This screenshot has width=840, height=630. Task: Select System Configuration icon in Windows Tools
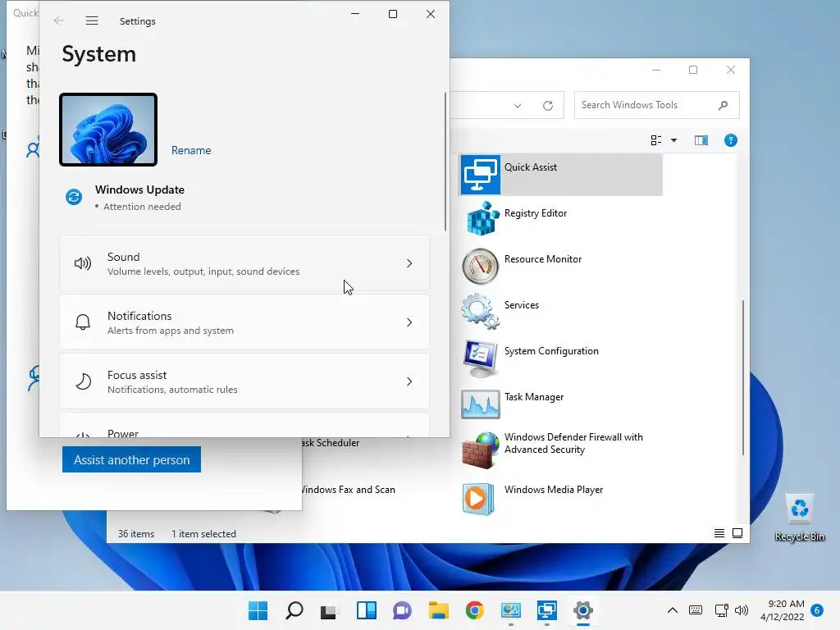(480, 358)
